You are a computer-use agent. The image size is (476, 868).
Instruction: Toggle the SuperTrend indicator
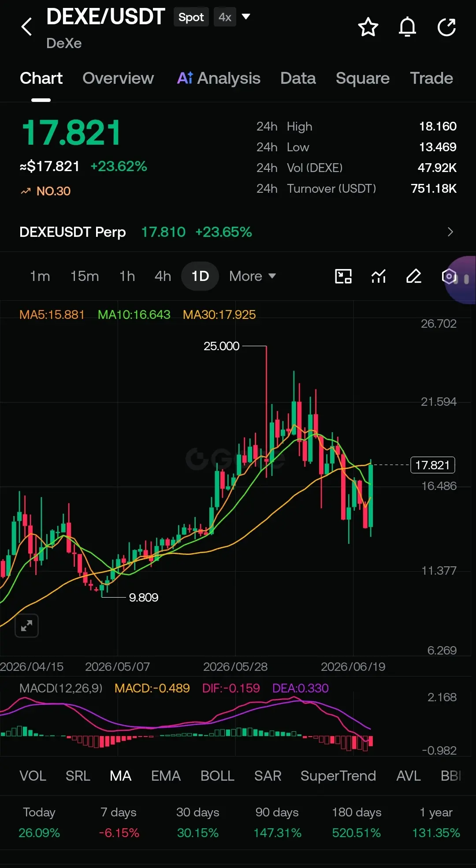pyautogui.click(x=338, y=776)
